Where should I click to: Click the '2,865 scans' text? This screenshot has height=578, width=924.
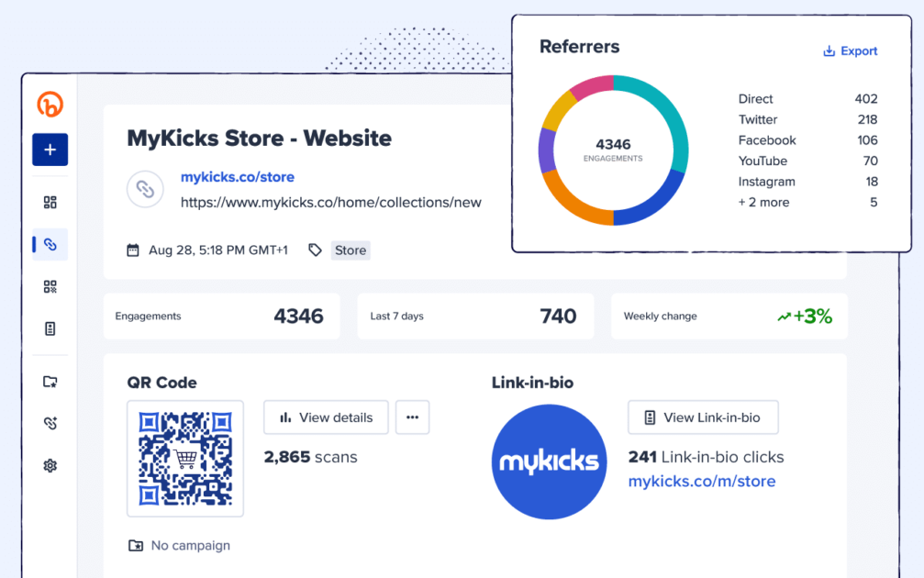[x=310, y=457]
